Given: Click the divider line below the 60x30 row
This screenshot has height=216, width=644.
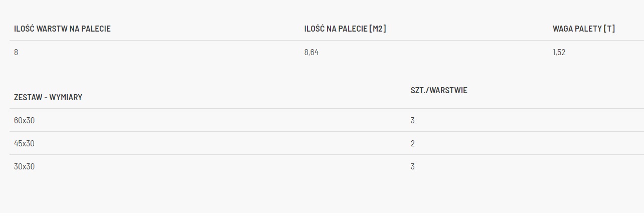Looking at the screenshot, I should click(x=201, y=131).
